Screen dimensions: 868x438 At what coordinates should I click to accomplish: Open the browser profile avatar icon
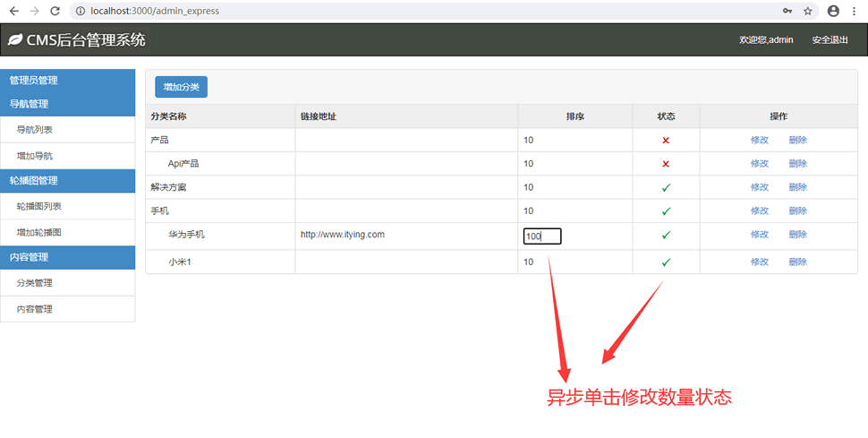coord(833,11)
